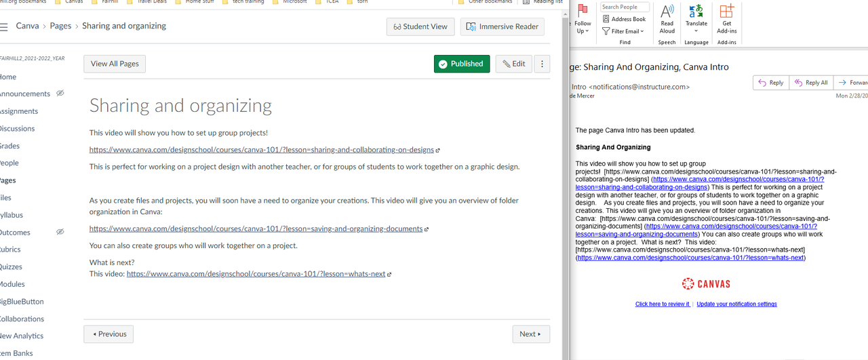Image resolution: width=868 pixels, height=360 pixels.
Task: Open Rubrics in course navigation
Action: pyautogui.click(x=10, y=249)
